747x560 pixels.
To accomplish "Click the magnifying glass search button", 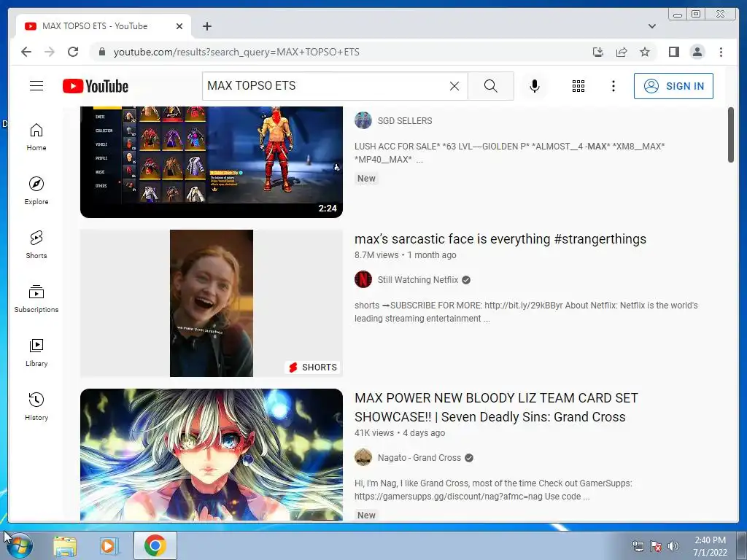I will [491, 86].
